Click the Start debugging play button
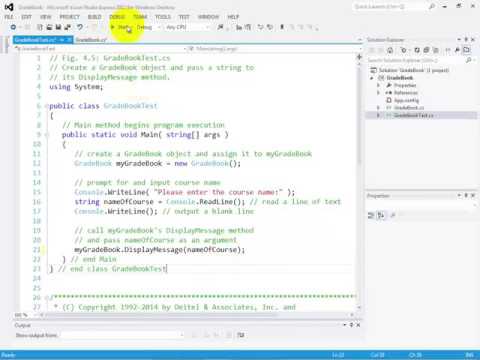This screenshot has height=360, width=480. point(113,27)
